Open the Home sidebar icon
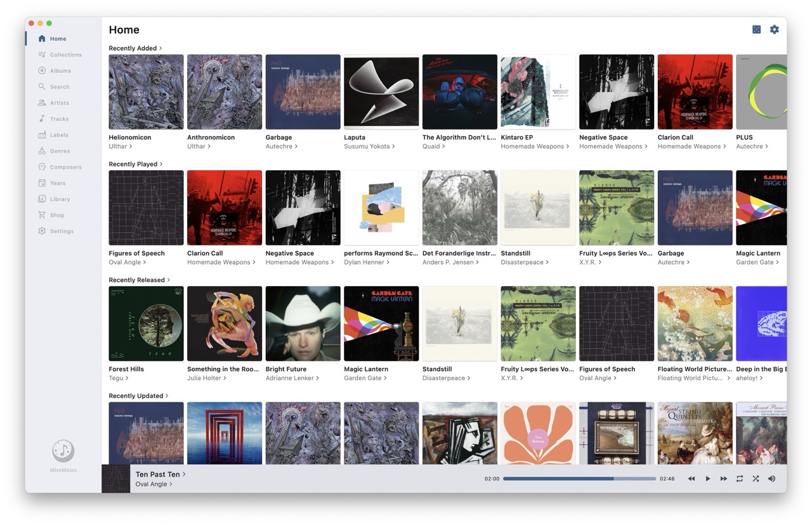 pyautogui.click(x=42, y=39)
